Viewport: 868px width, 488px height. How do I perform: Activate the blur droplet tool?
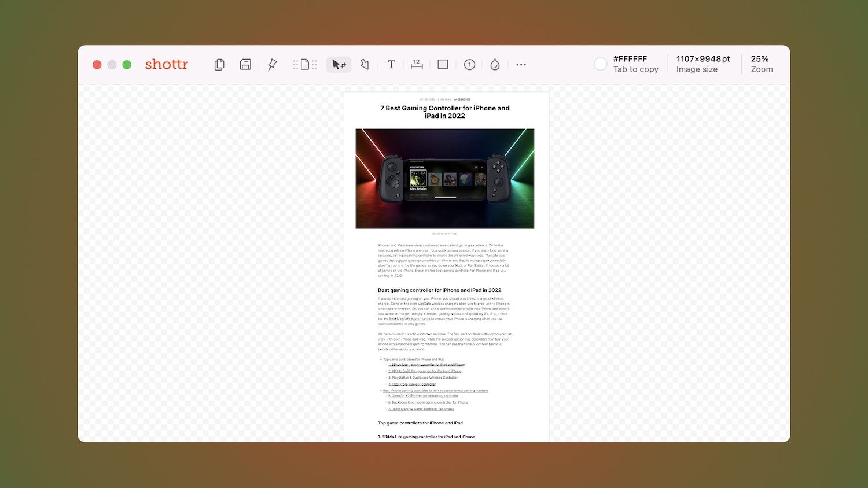pos(495,64)
